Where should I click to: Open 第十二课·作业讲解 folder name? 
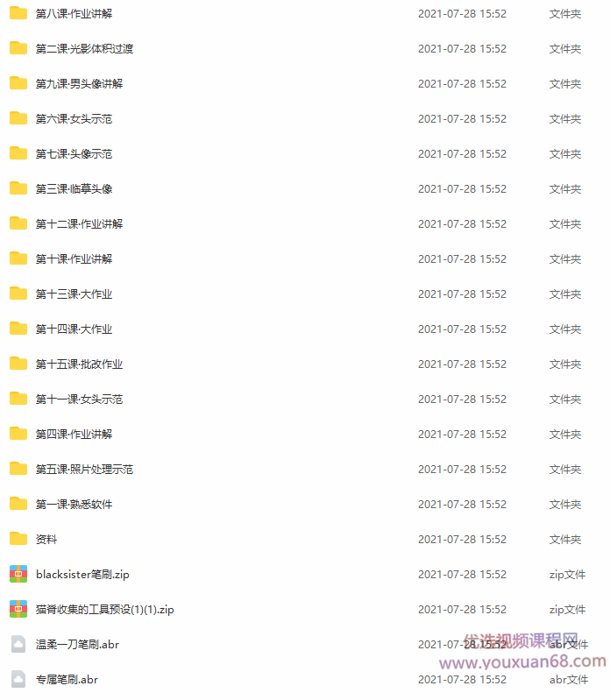pyautogui.click(x=79, y=223)
